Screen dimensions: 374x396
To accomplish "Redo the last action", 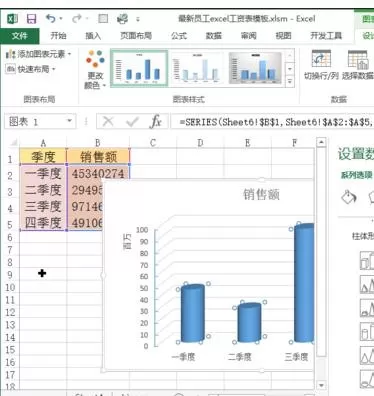I will [x=77, y=19].
